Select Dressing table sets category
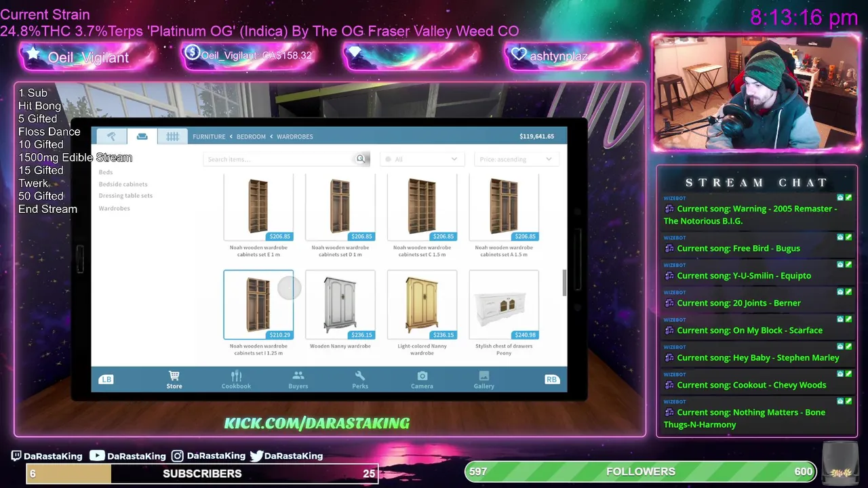Viewport: 868px width, 488px height. point(125,196)
